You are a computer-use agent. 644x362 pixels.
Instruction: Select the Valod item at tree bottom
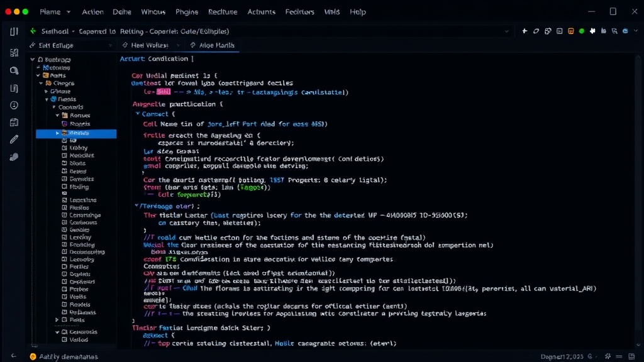(79, 340)
